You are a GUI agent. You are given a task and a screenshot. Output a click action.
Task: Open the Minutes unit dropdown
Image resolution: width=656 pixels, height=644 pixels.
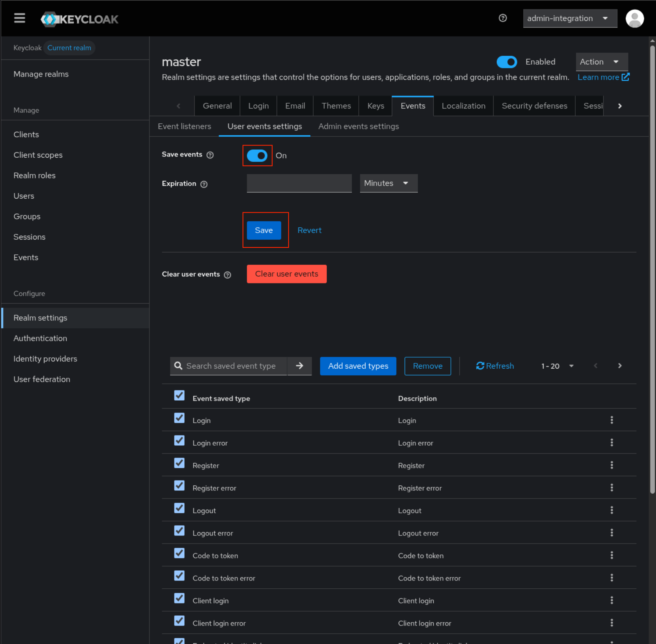[x=388, y=183]
